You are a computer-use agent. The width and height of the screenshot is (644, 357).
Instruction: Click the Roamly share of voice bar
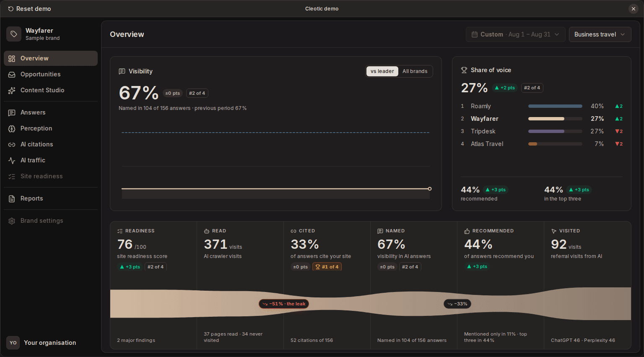click(x=555, y=106)
